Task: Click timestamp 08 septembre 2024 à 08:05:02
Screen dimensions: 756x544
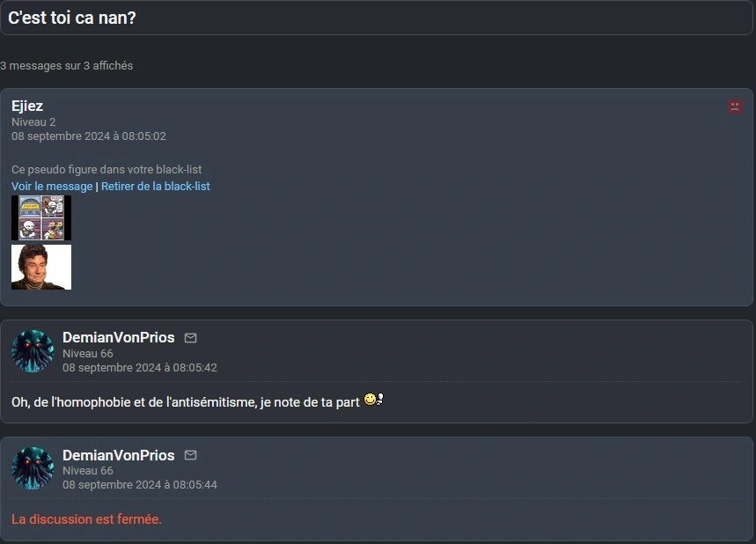Action: tap(89, 136)
